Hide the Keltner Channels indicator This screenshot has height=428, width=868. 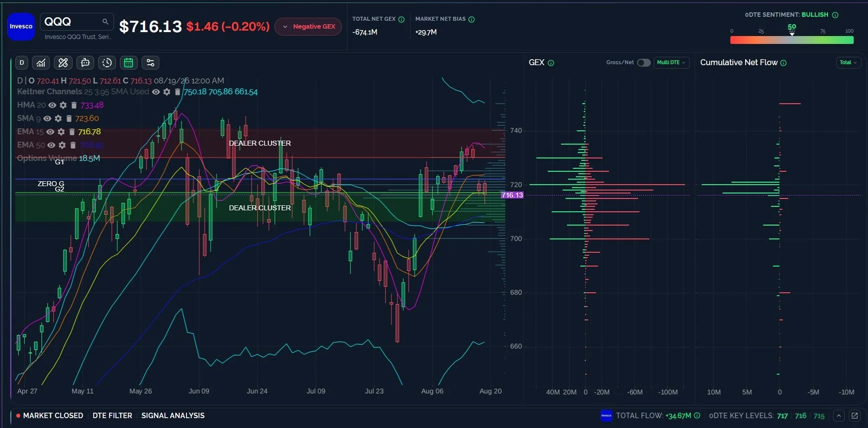pyautogui.click(x=156, y=92)
